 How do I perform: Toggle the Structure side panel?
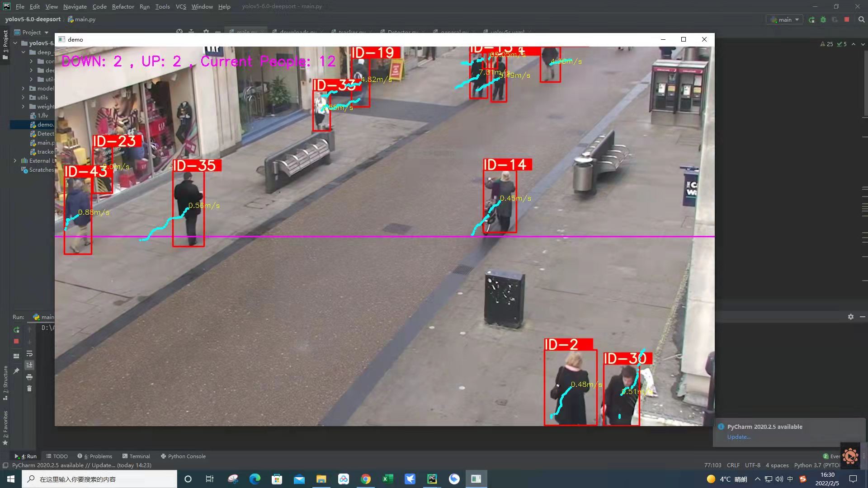pos(5,383)
